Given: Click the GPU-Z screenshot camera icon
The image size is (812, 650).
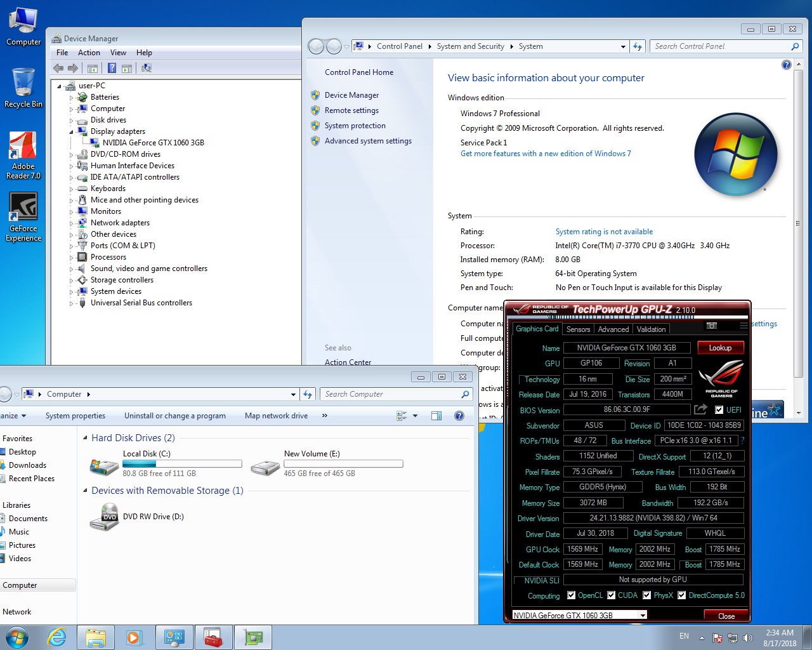Looking at the screenshot, I should click(x=712, y=326).
